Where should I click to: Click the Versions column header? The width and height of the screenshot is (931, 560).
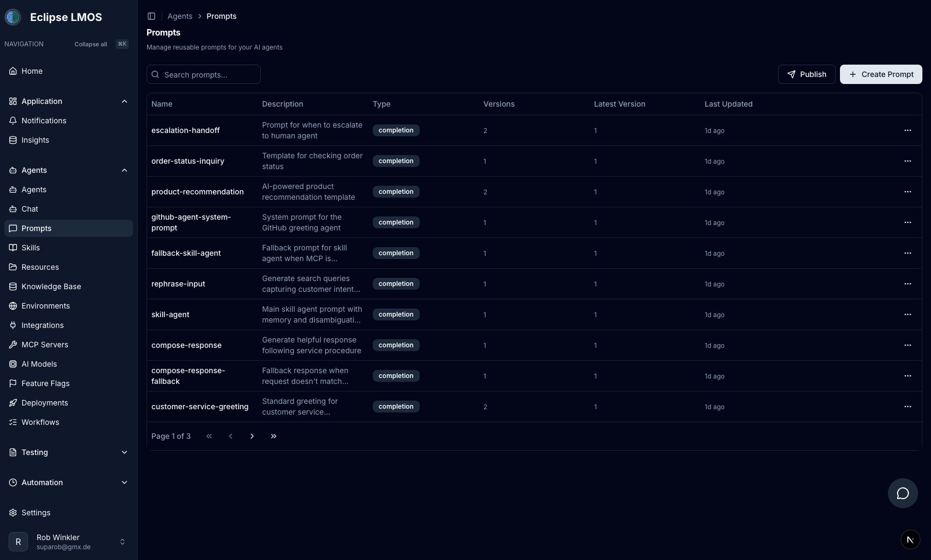tap(499, 104)
